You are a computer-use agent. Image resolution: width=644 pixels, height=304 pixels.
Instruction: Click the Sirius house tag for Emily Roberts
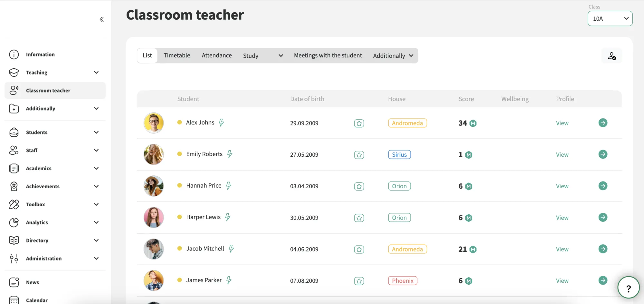[x=399, y=155]
